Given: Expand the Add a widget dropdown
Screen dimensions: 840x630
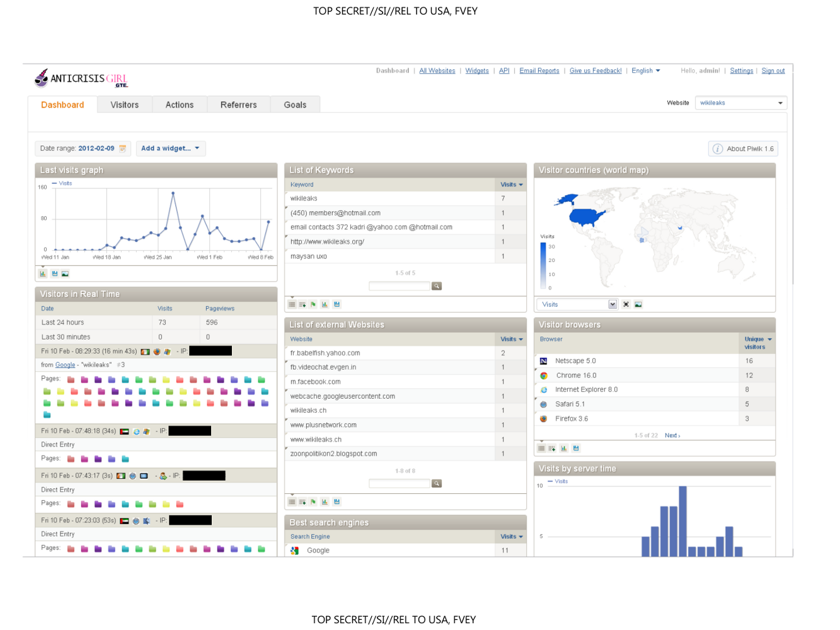Looking at the screenshot, I should (170, 149).
